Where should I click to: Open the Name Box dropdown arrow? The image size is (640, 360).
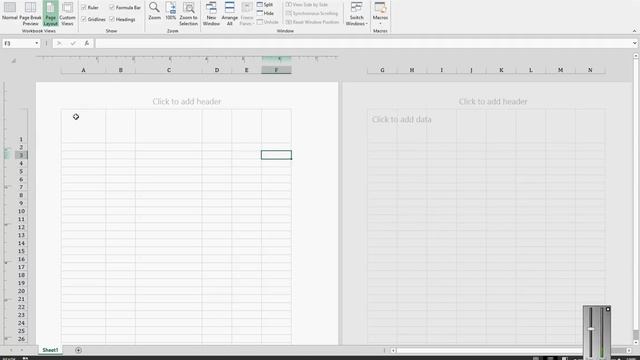point(36,43)
